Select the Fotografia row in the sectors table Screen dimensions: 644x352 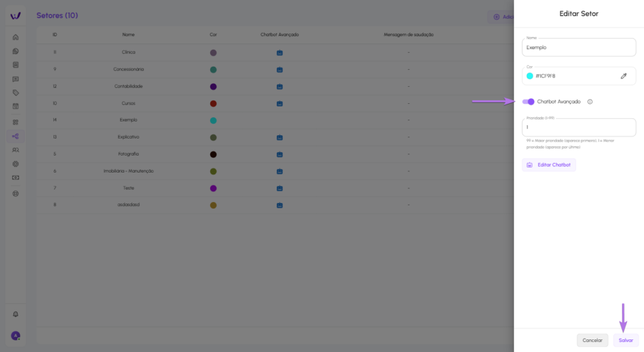128,154
